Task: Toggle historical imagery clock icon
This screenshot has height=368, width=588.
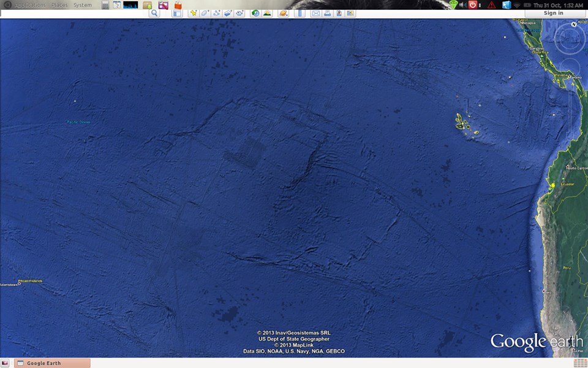Action: 255,13
